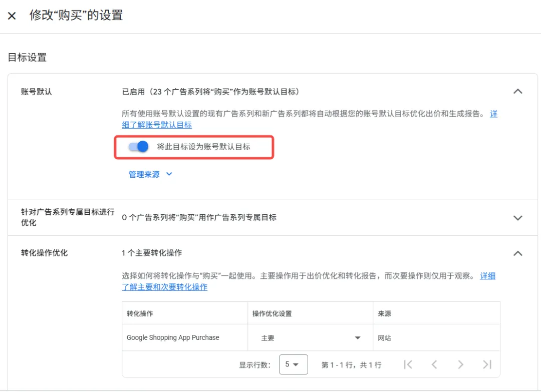Select Google Shopping App Purchase row
Viewport: 541px width, 392px height.
[311, 337]
